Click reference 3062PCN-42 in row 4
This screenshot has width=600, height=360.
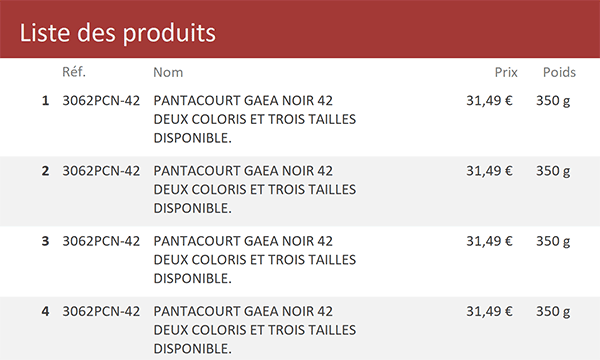point(101,311)
